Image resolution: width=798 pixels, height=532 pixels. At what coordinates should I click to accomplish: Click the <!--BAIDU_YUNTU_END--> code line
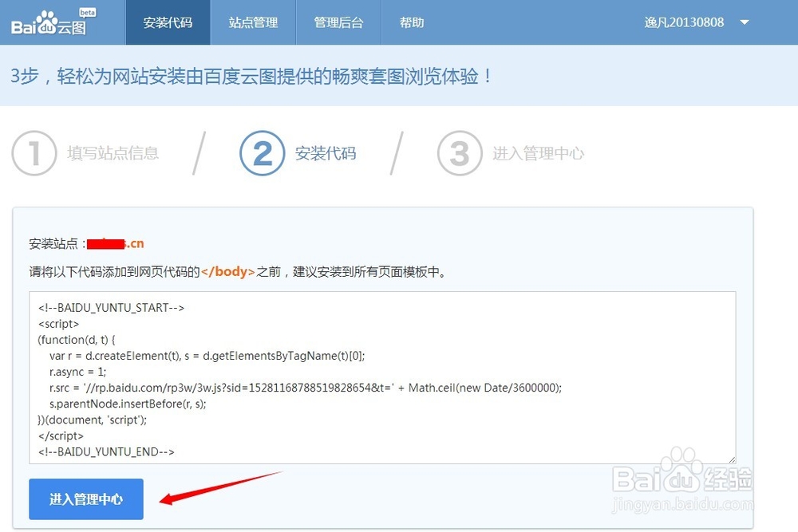click(x=106, y=451)
